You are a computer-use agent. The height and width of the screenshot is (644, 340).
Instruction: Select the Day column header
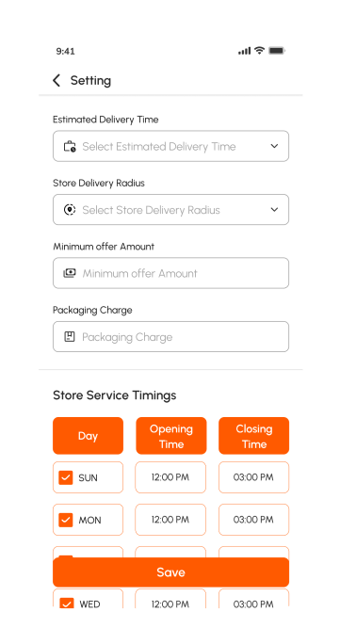pyautogui.click(x=88, y=436)
